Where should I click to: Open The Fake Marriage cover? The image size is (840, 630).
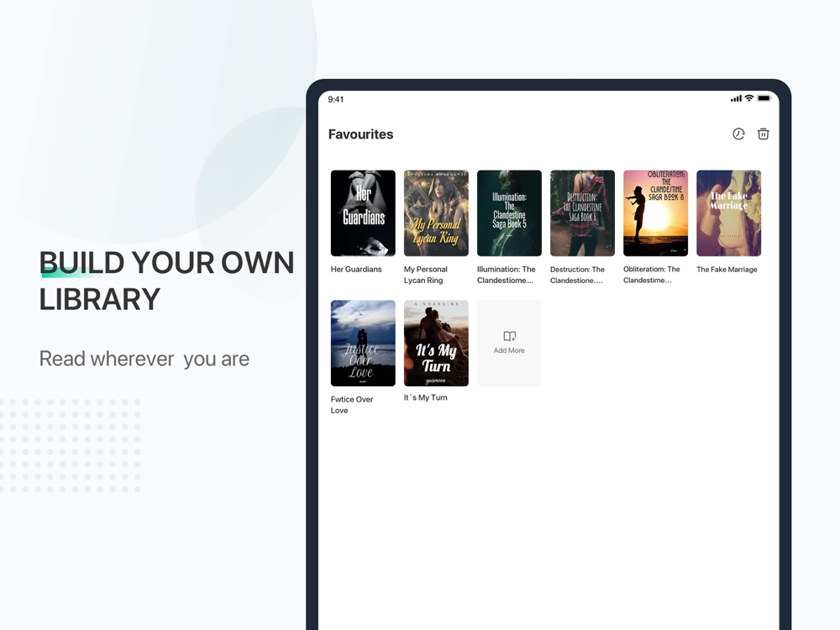pos(728,213)
